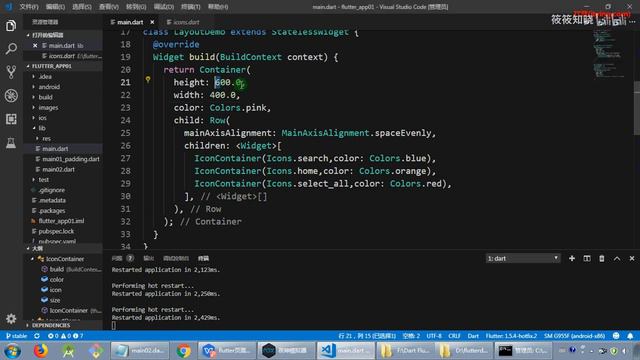Open Chrome from the taskbar
This screenshot has width=640, height=360.
tap(183, 351)
